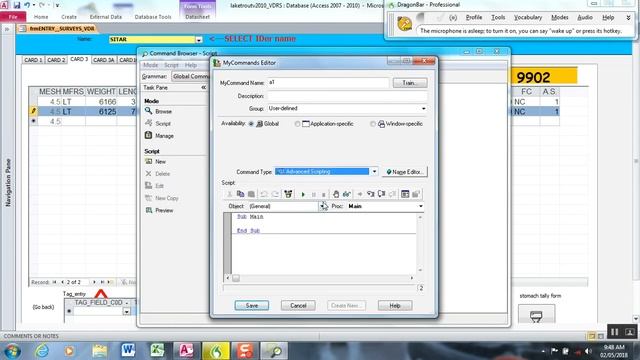Click the Redo icon in script toolbar
The height and width of the screenshot is (360, 640).
[275, 194]
